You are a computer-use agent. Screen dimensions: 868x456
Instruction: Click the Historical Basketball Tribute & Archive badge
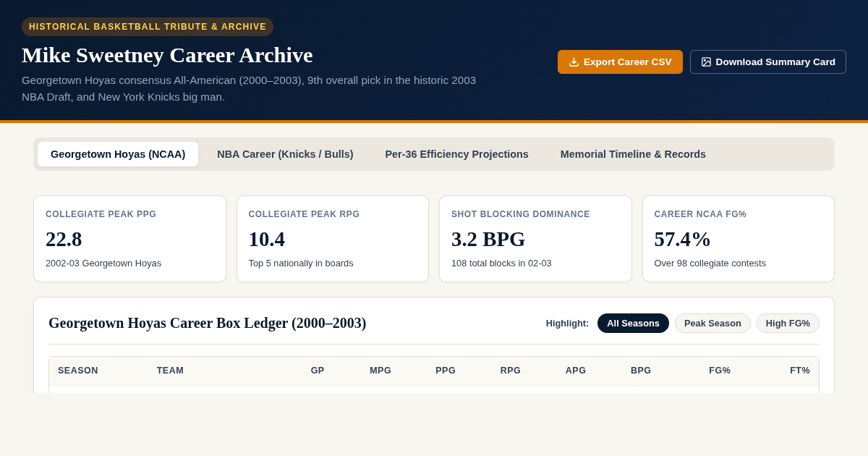(x=148, y=27)
